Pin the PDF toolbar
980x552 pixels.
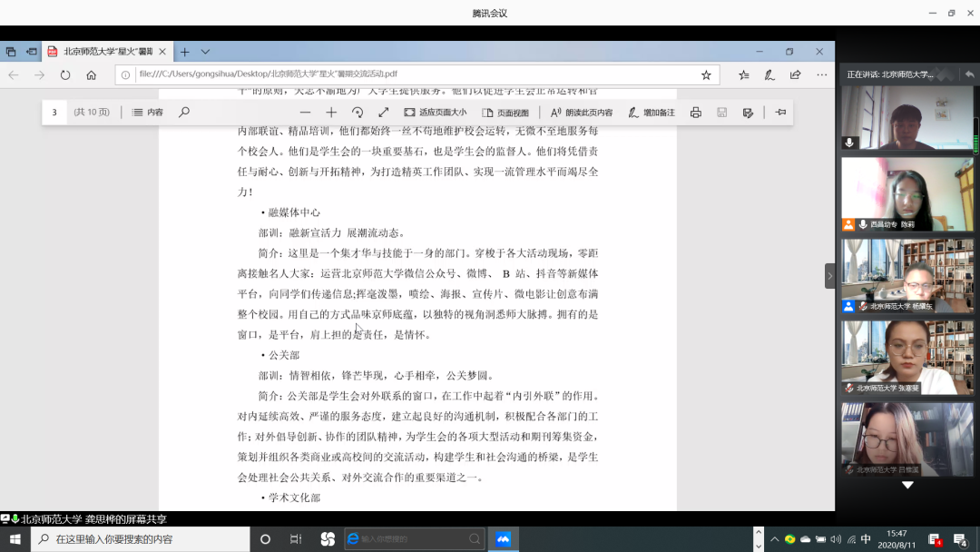point(780,113)
